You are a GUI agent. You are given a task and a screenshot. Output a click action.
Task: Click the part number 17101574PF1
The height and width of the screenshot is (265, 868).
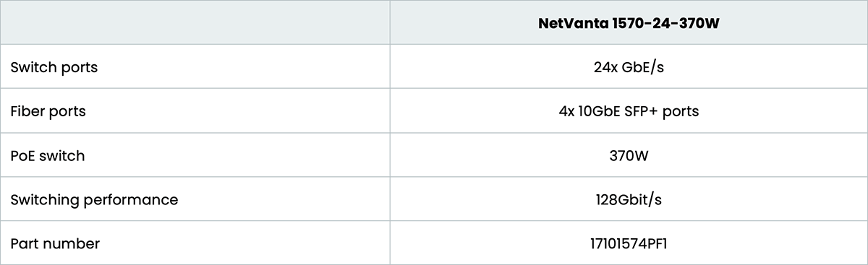pyautogui.click(x=629, y=243)
